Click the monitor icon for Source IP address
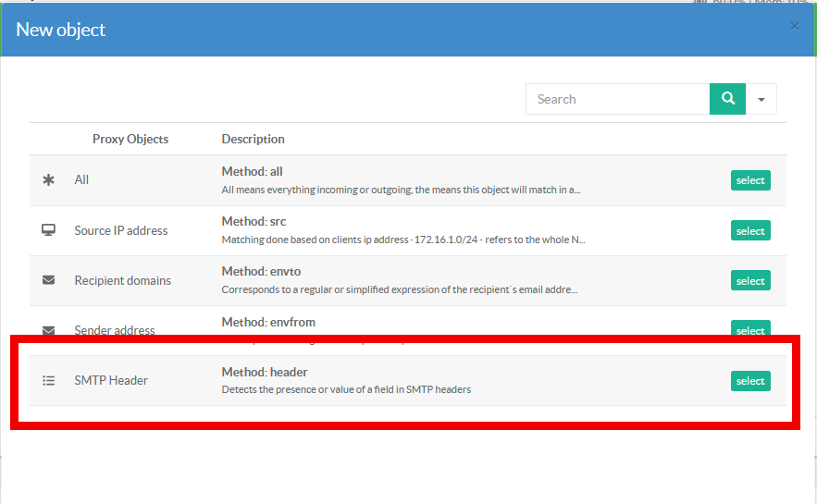Screen dimensions: 817x504 click(49, 230)
